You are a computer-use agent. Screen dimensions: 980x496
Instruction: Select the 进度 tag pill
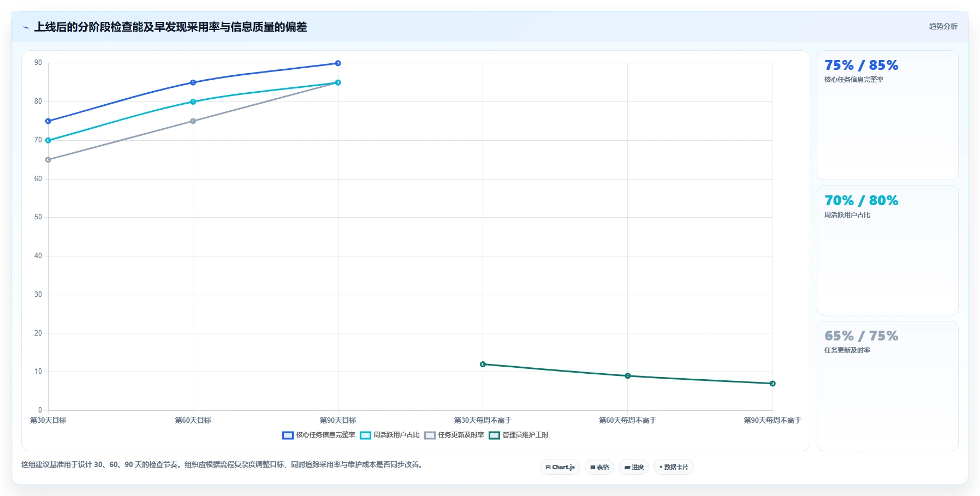pos(634,467)
